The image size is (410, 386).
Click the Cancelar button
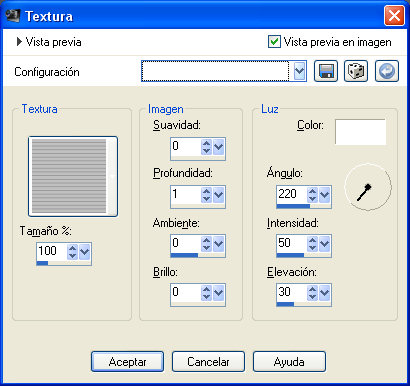coord(208,362)
